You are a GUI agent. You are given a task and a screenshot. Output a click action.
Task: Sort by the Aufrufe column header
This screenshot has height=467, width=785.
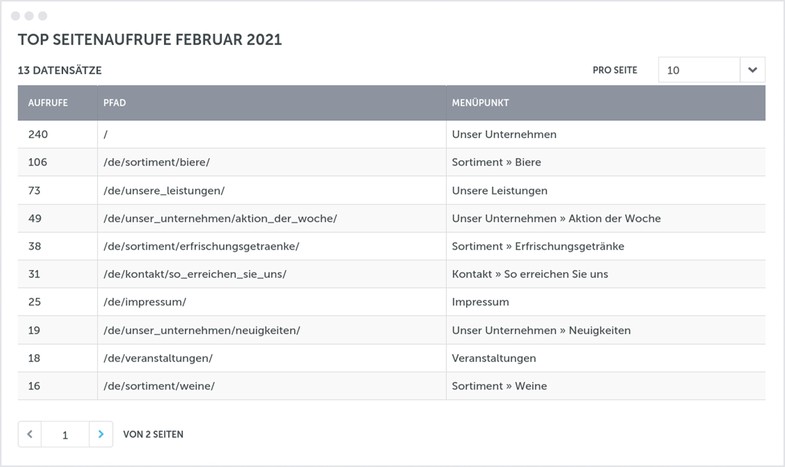tap(47, 103)
